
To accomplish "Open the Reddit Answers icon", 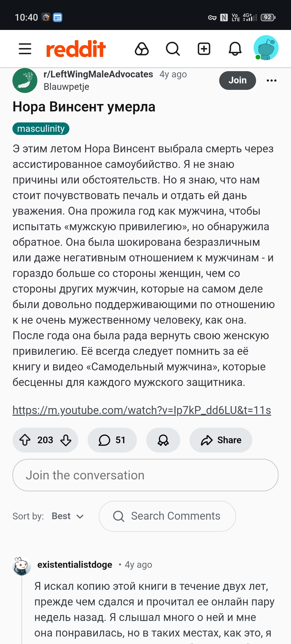I will pos(142,49).
